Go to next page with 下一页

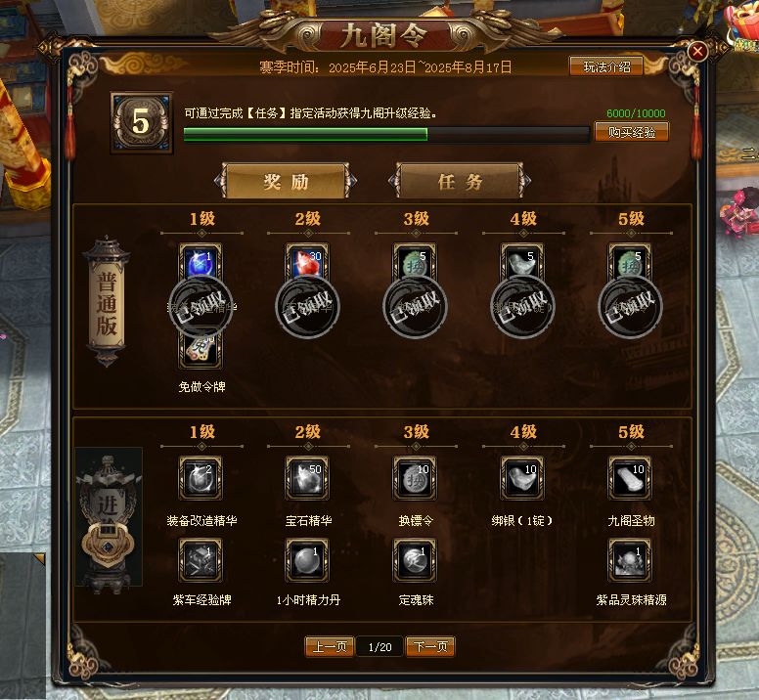430,646
